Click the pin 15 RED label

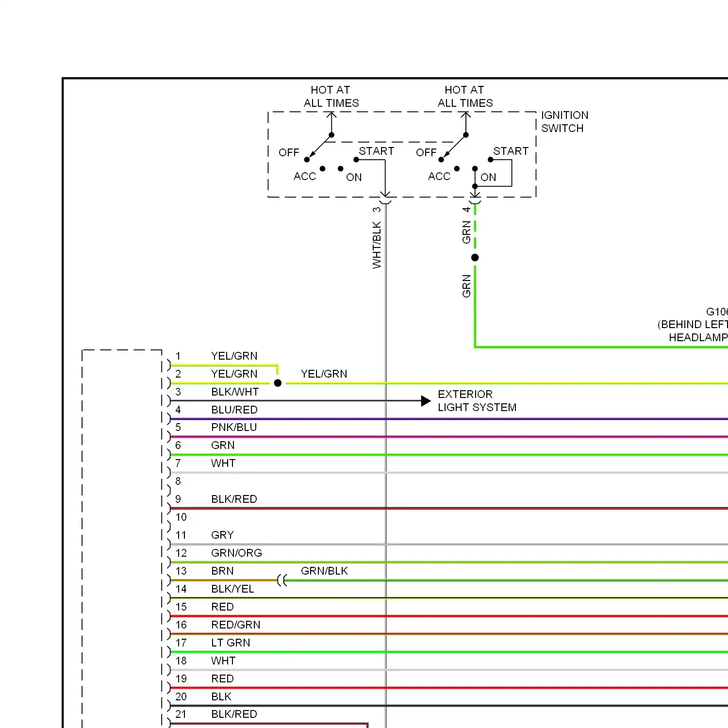222,607
